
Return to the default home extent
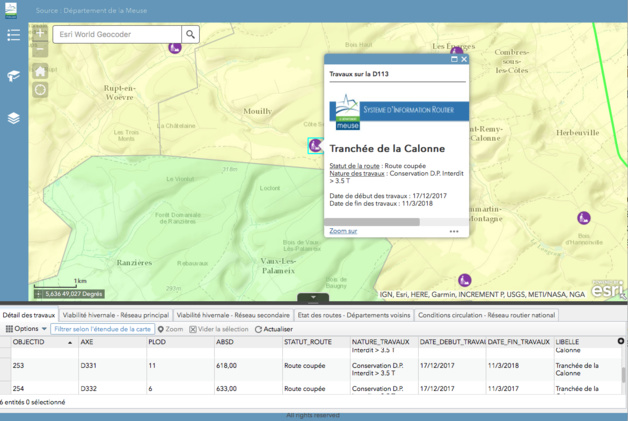click(x=40, y=71)
